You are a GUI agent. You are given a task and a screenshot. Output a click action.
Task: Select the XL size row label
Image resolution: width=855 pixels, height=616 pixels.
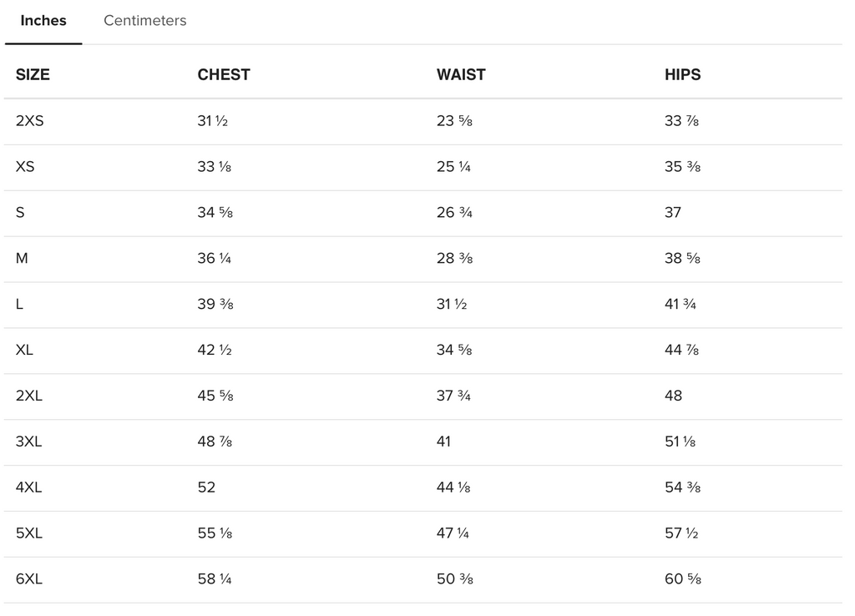25,351
